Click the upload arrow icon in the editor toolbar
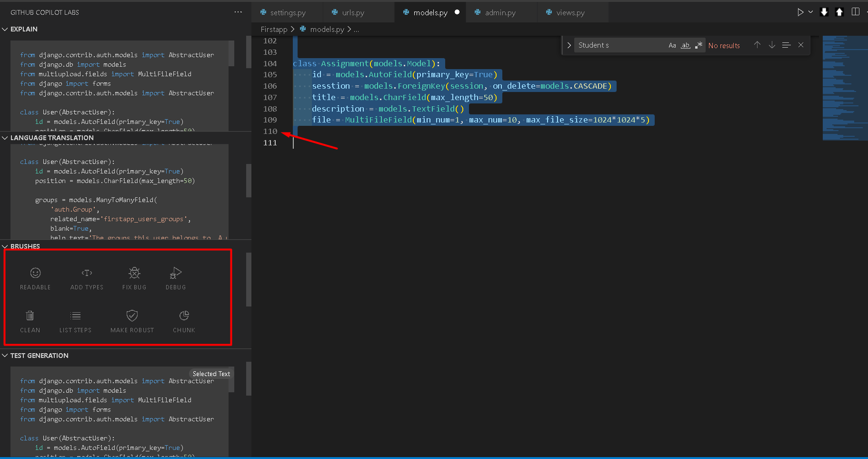 (839, 12)
